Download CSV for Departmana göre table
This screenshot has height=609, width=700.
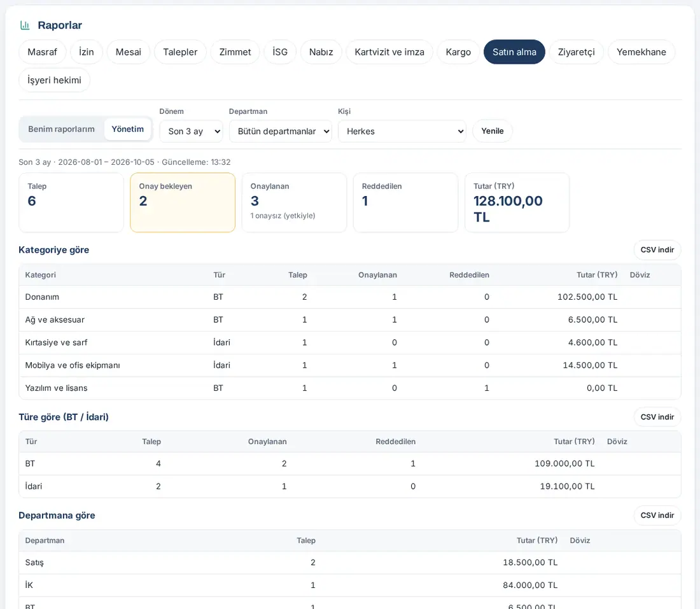(x=657, y=515)
